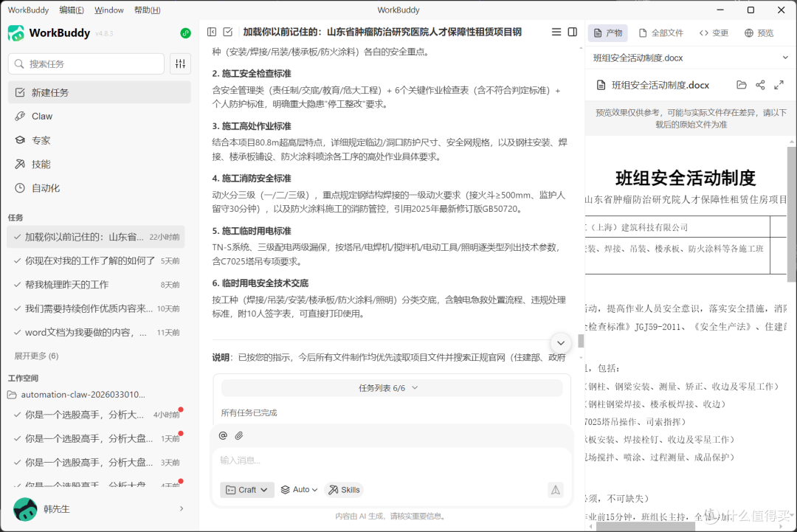
Task: Click the chat area vertical scrollbar thumb
Action: (x=581, y=341)
